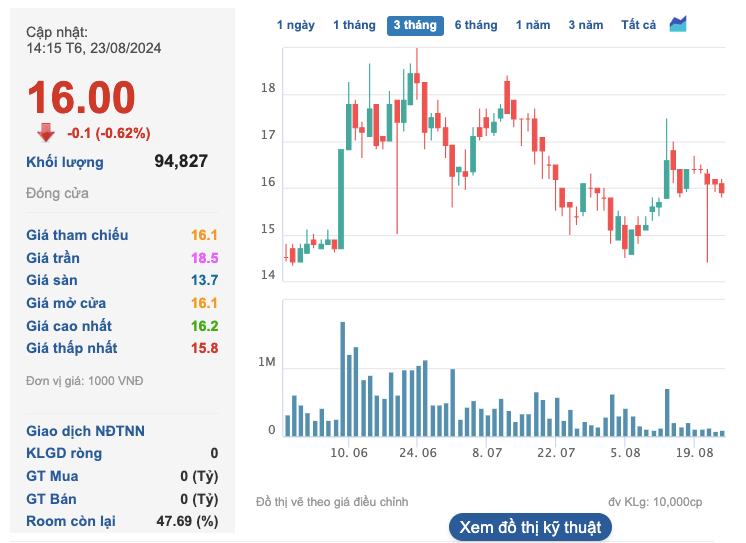This screenshot has height=543, width=746.
Task: Click the 22. 07 date axis label
Action: pyautogui.click(x=556, y=453)
